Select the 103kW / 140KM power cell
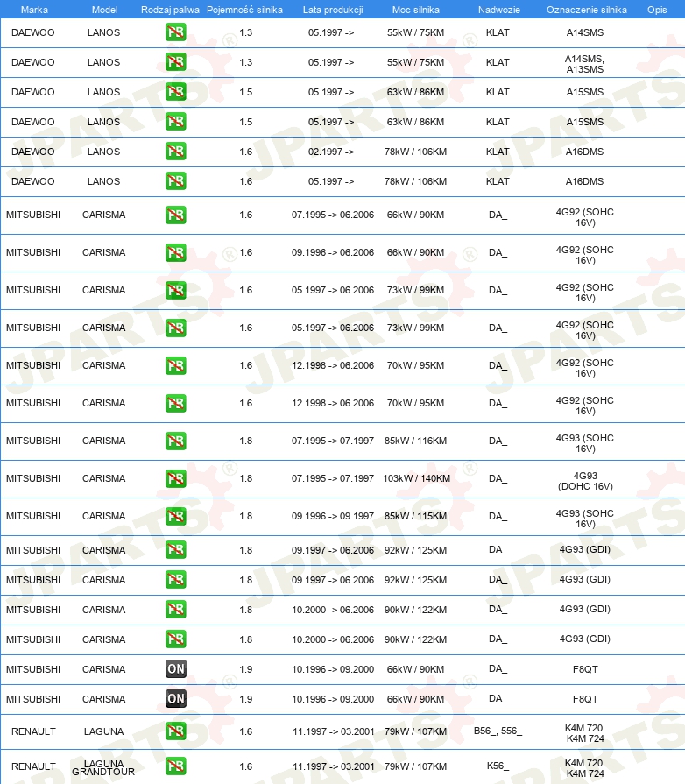The height and width of the screenshot is (784, 685). coord(416,478)
